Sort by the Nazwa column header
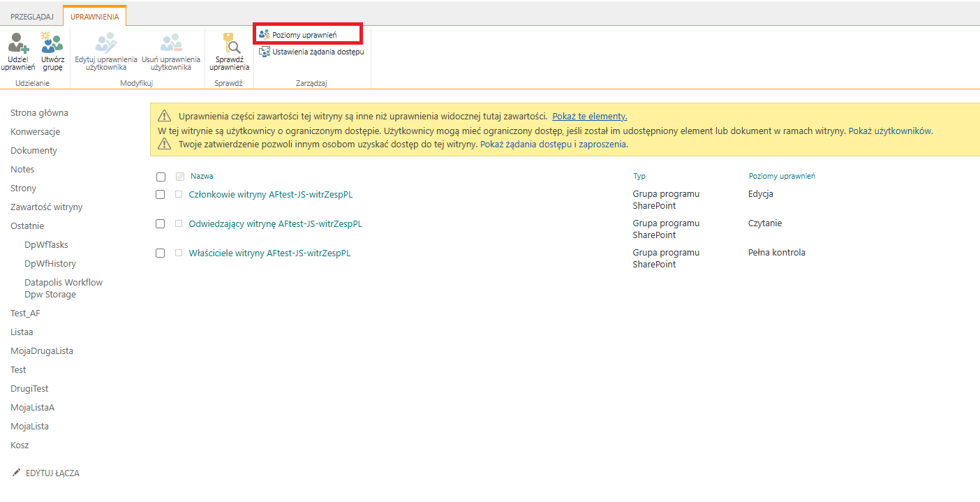 (x=202, y=177)
